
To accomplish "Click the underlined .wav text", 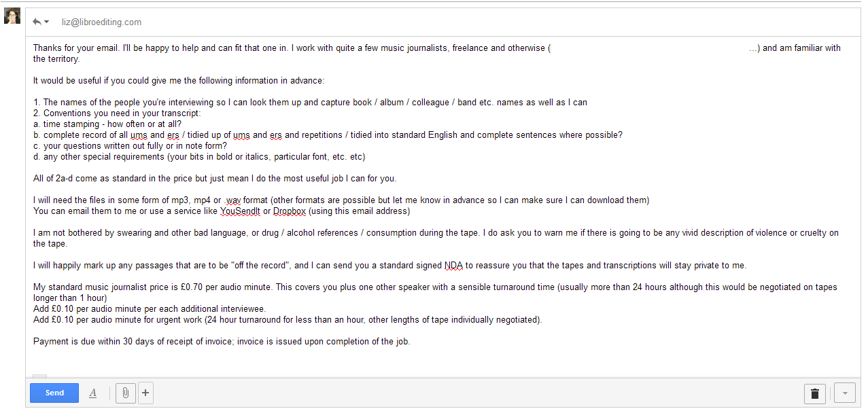I will point(232,200).
